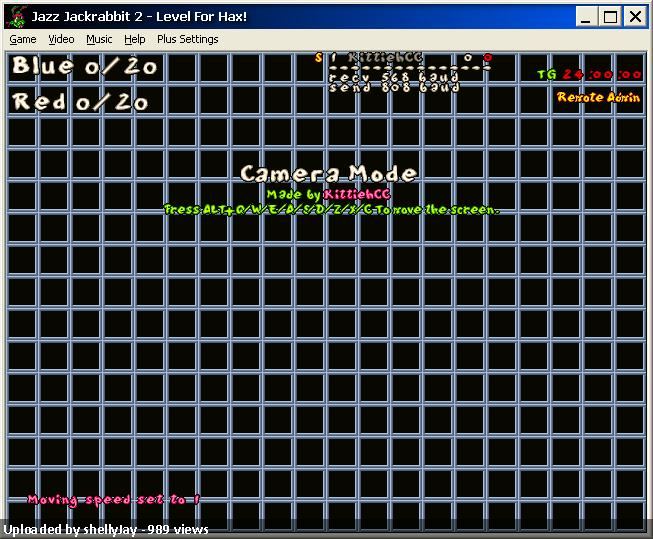Click the Jazz Jackrabbit title bar icon
Viewport: 653px width, 539px height.
coord(17,17)
